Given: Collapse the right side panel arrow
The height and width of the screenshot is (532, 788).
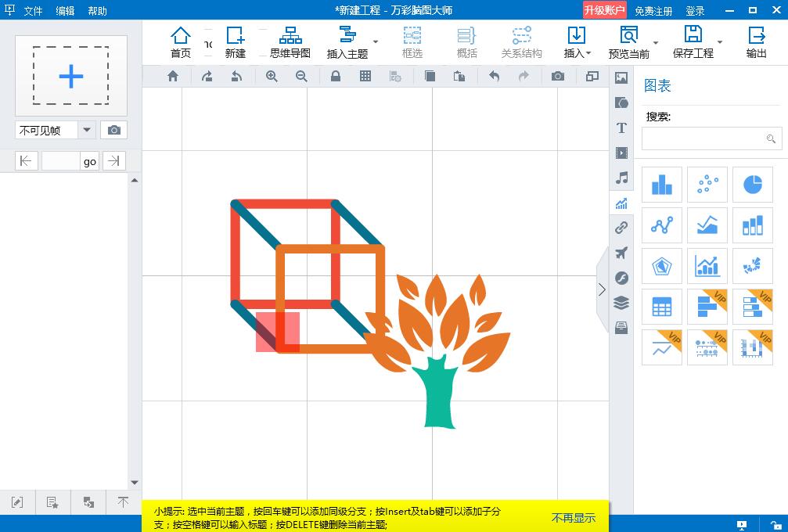Looking at the screenshot, I should (x=602, y=289).
